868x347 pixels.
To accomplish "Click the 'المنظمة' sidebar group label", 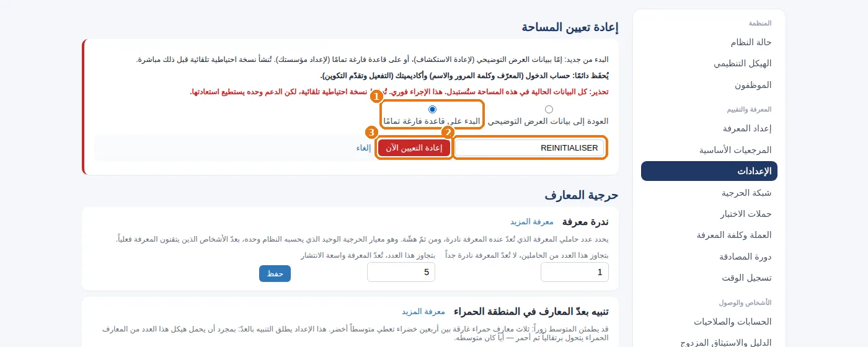I will pos(760,23).
